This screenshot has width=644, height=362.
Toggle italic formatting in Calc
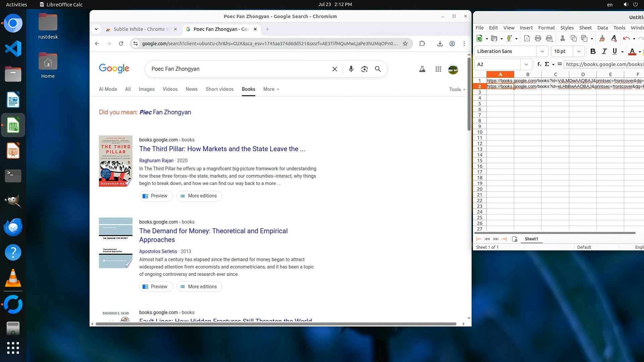604,51
